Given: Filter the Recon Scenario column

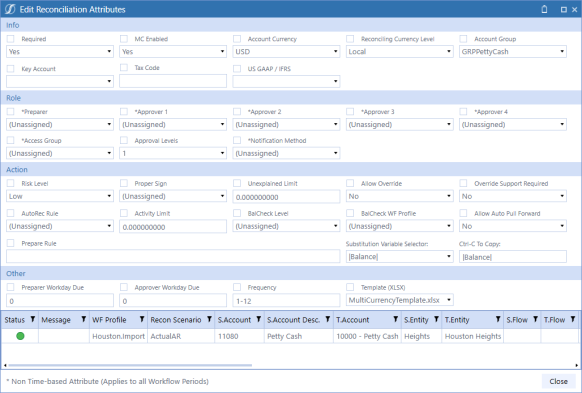Looking at the screenshot, I should pos(209,319).
